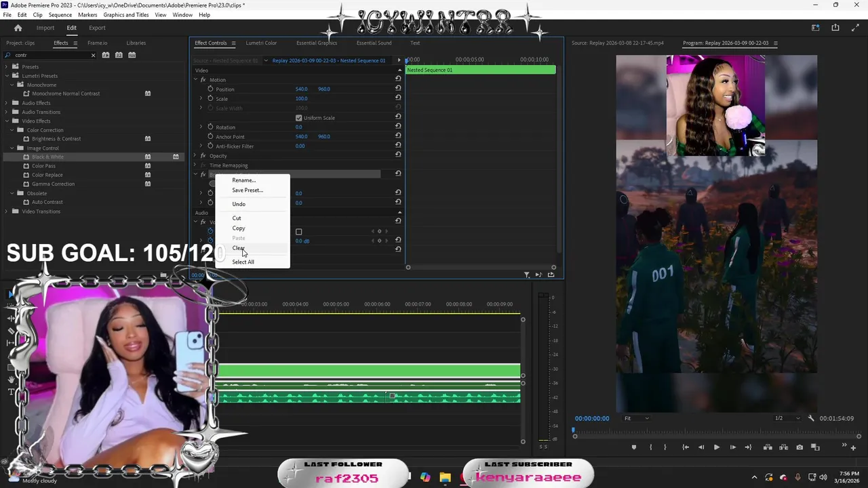The height and width of the screenshot is (488, 868).
Task: Click the Play button in Program monitor
Action: [x=716, y=447]
